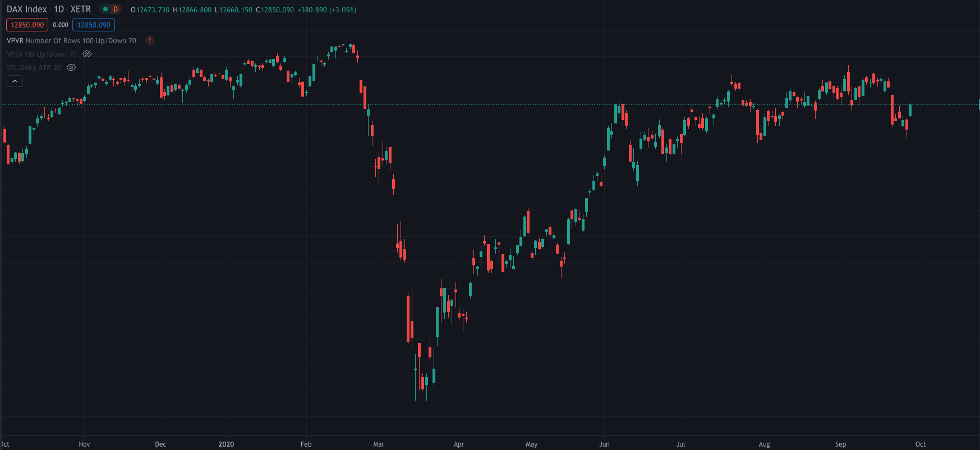Click the Oct label following Sep
980x450 pixels.
[921, 444]
